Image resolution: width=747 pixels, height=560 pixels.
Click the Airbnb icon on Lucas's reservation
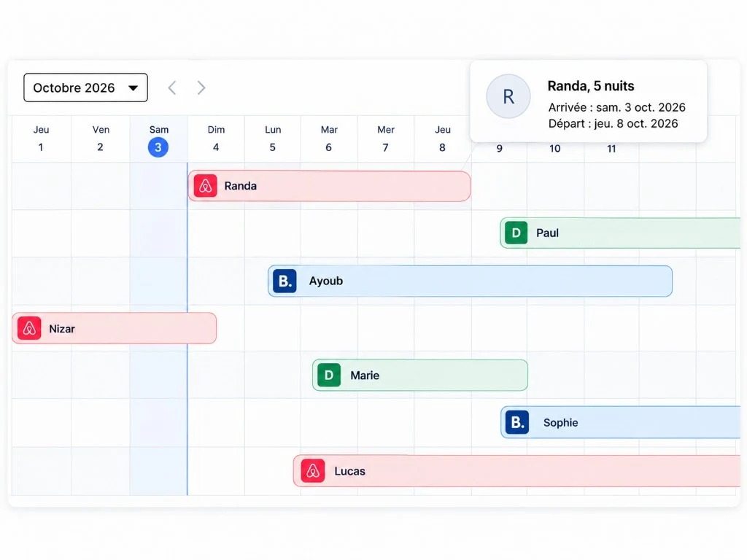tap(313, 471)
